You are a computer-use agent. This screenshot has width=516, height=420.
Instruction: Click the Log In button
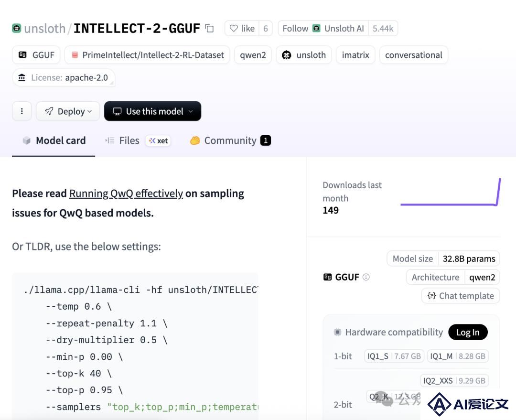coord(468,333)
